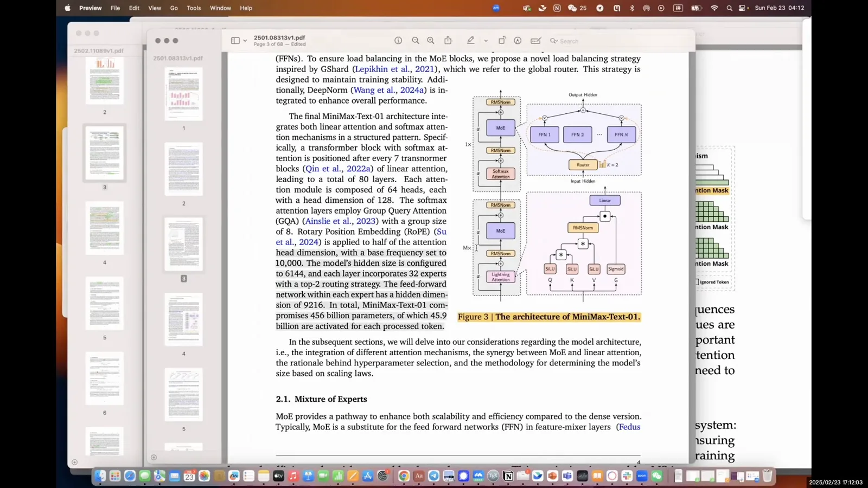Screen dimensions: 868x488
Task: Open Google Chrome from the Dock
Action: tap(404, 476)
